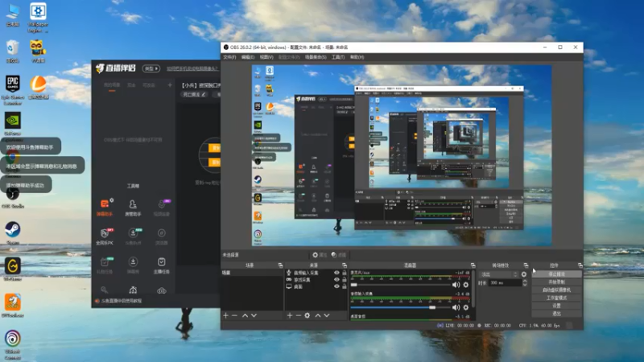Open source properties gear in Sources toolbar
Viewport: 644px width, 362px height.
point(308,315)
